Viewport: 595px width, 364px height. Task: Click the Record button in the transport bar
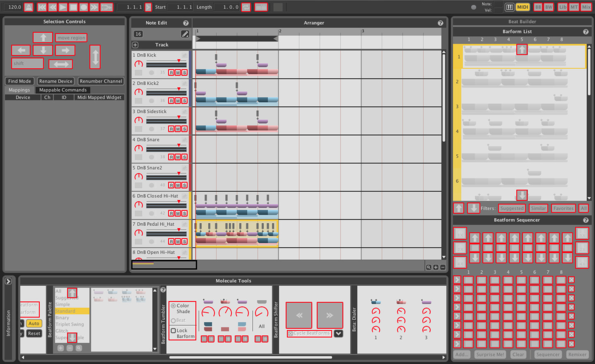click(84, 7)
